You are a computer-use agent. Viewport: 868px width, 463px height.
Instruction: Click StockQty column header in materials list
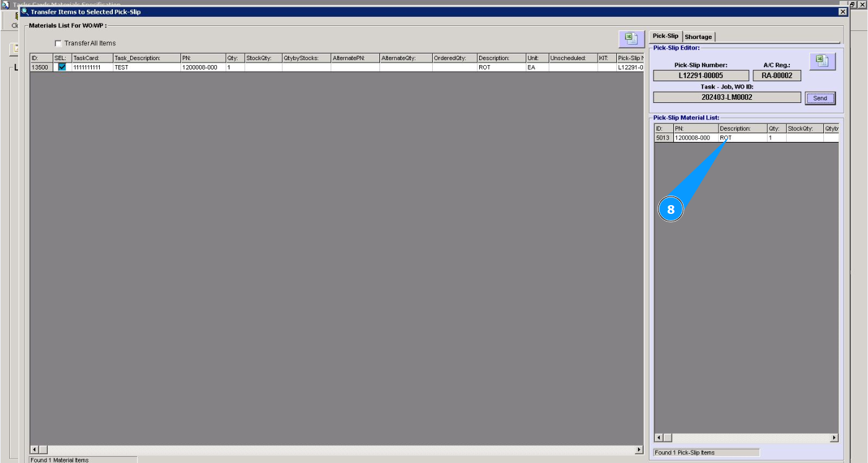coord(263,58)
